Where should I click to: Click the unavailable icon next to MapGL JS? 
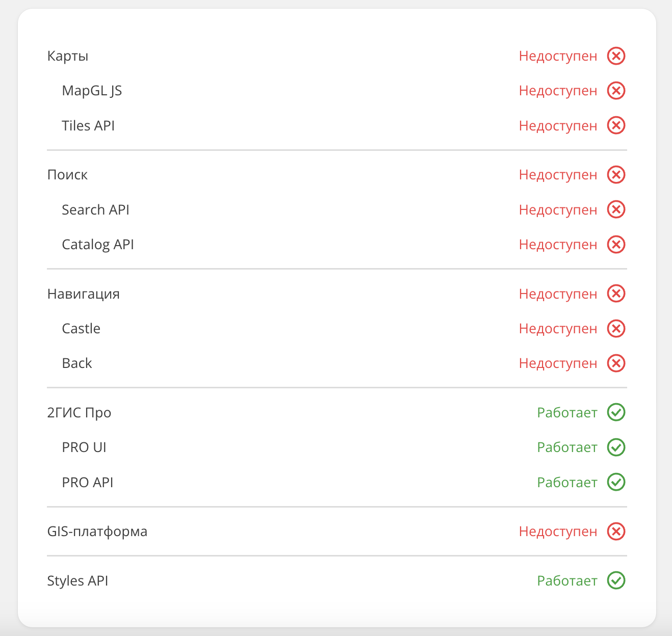tap(616, 91)
